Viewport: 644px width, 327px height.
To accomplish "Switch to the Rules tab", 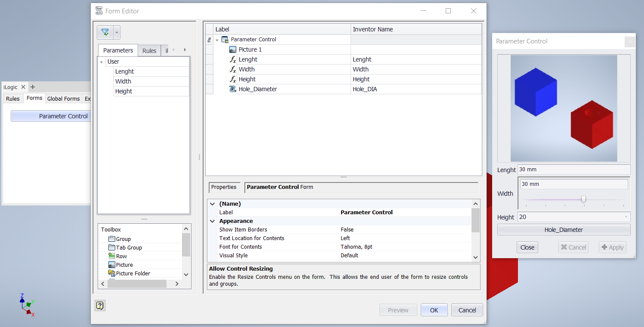I will click(149, 50).
